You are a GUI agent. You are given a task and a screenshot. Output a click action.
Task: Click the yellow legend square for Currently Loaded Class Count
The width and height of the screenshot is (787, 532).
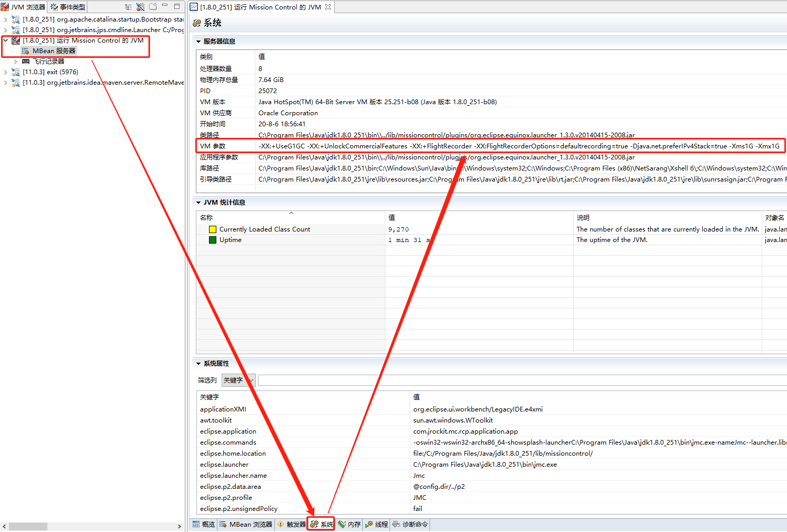212,229
